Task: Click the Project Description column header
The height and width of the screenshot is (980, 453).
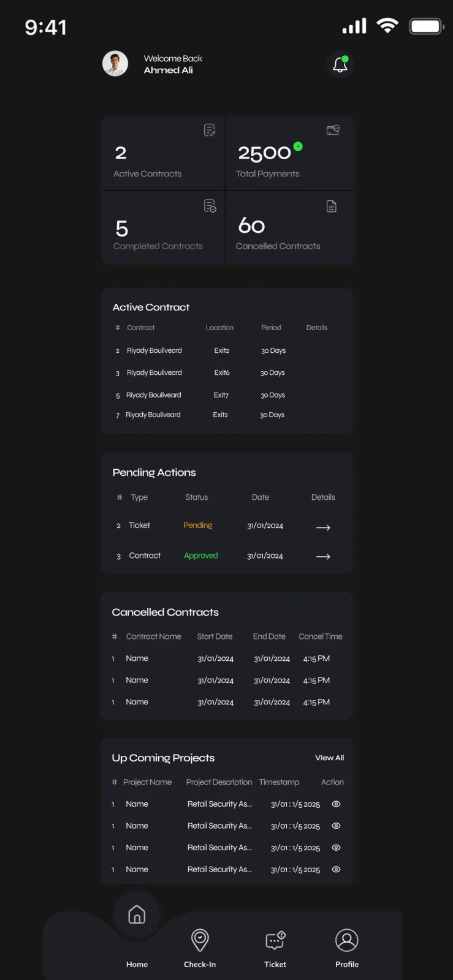Action: 219,782
